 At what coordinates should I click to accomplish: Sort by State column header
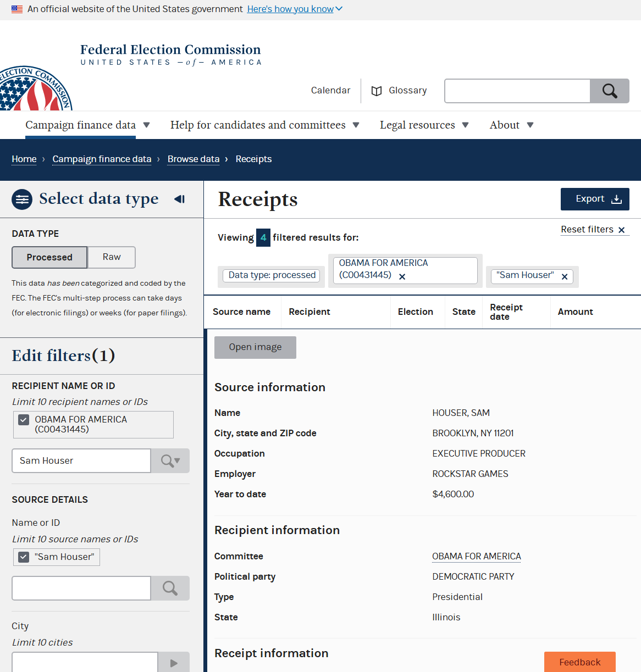pyautogui.click(x=464, y=312)
